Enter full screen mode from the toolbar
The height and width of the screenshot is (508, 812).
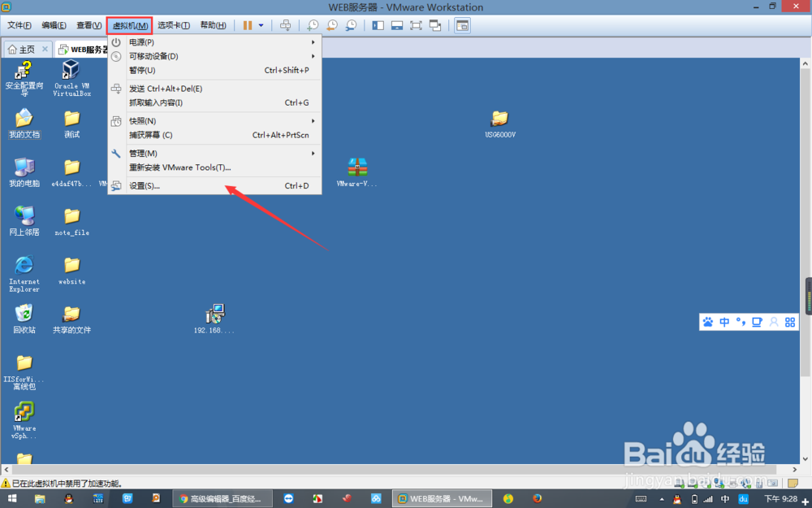416,25
